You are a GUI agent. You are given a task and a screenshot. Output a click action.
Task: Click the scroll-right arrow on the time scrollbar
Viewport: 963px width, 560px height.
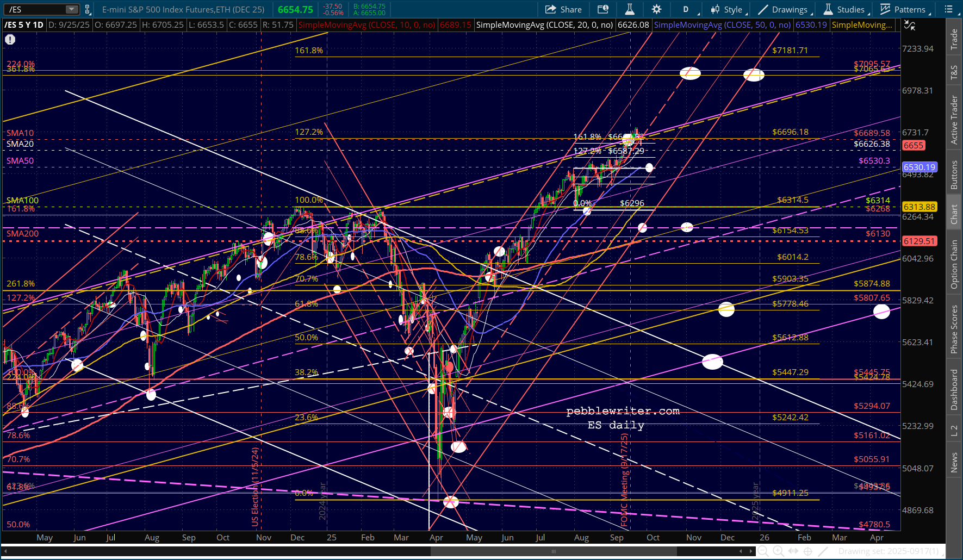point(750,551)
